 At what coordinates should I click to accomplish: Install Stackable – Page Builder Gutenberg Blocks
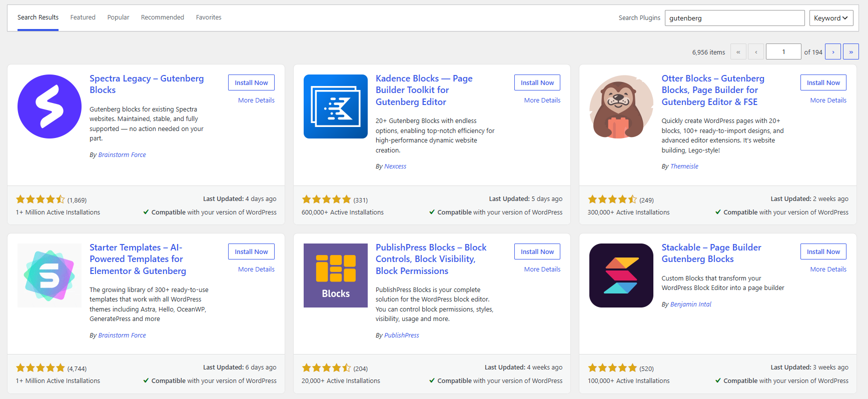pos(823,251)
